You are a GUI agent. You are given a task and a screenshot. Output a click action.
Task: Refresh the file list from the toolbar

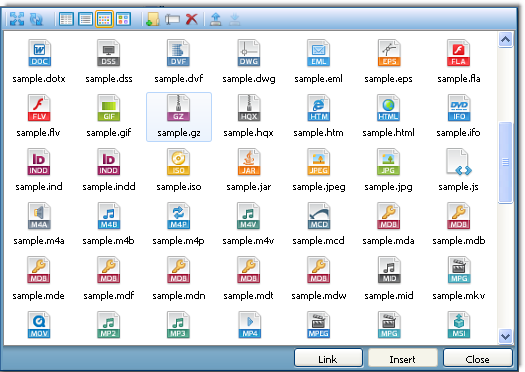(36, 19)
